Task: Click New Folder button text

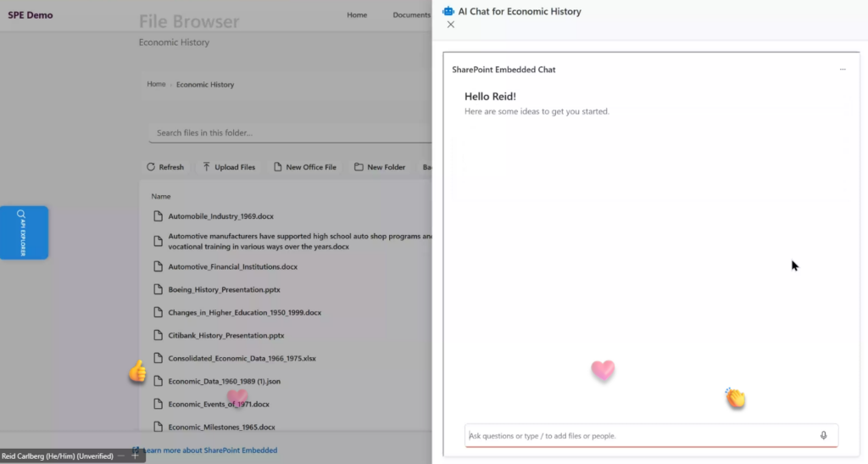Action: [386, 167]
